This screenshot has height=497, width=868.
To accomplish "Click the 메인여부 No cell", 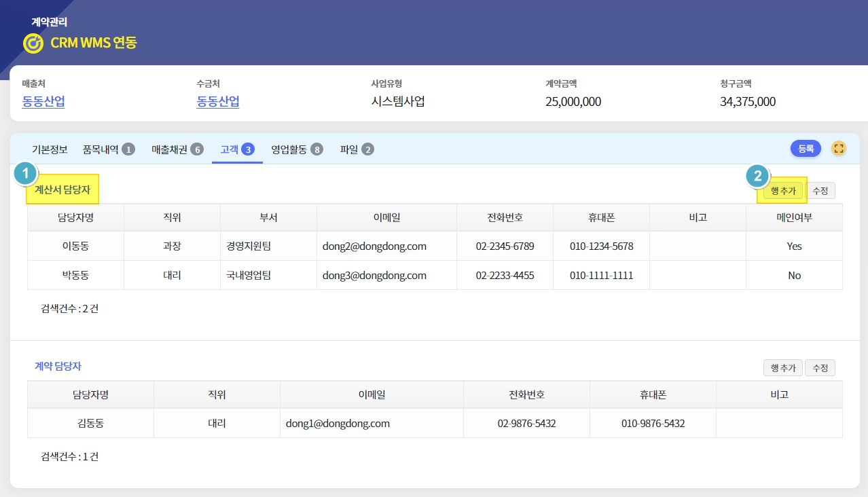I will [x=795, y=275].
